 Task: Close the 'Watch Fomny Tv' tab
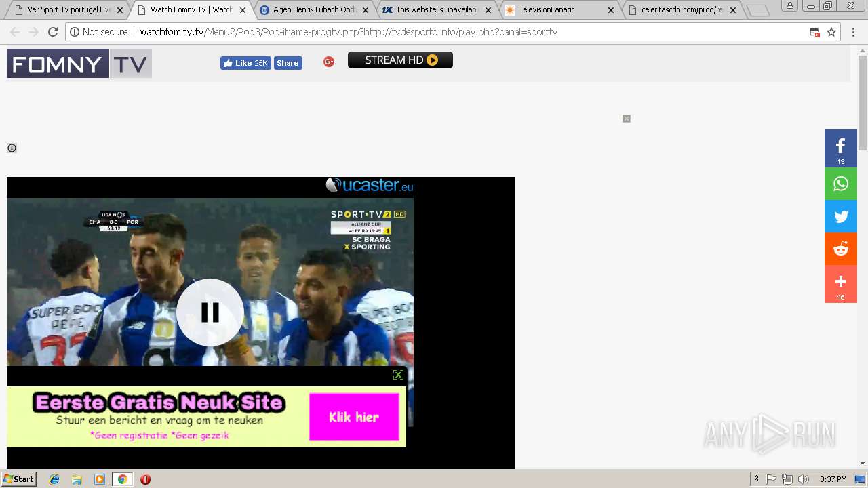point(243,10)
